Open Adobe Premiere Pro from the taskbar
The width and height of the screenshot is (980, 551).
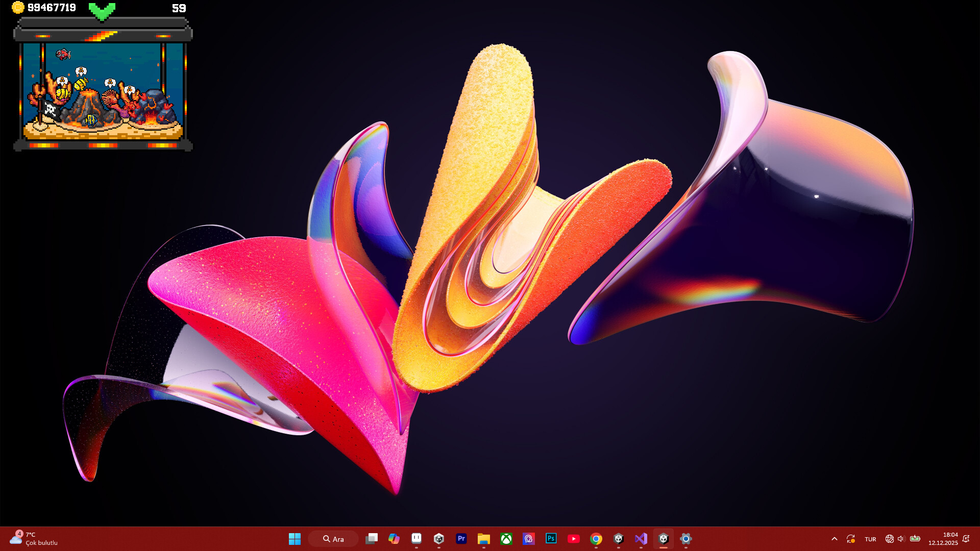click(x=461, y=539)
